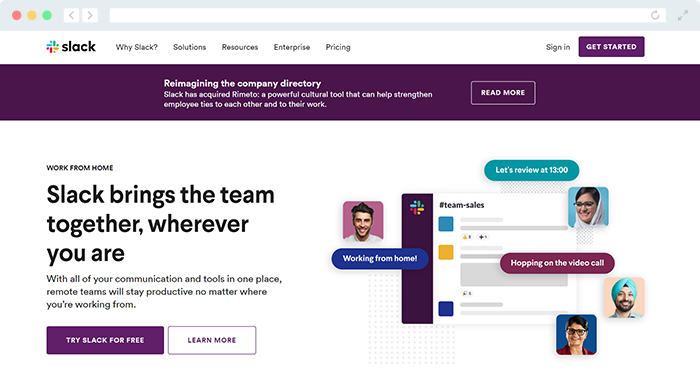
Task: Click the red close window button
Action: click(x=17, y=16)
